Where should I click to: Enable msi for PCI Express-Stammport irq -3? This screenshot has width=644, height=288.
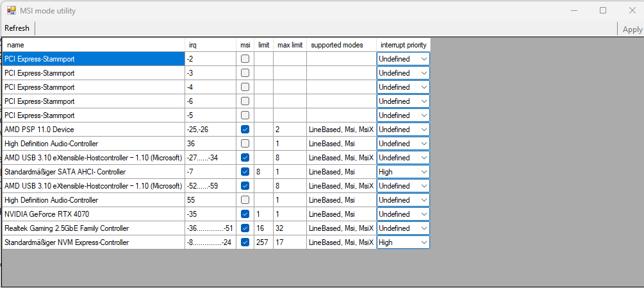245,73
